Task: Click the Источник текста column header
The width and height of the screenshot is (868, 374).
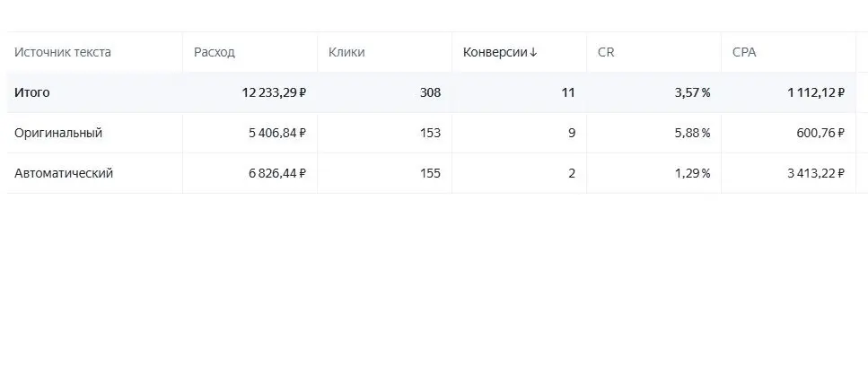Action: point(63,53)
